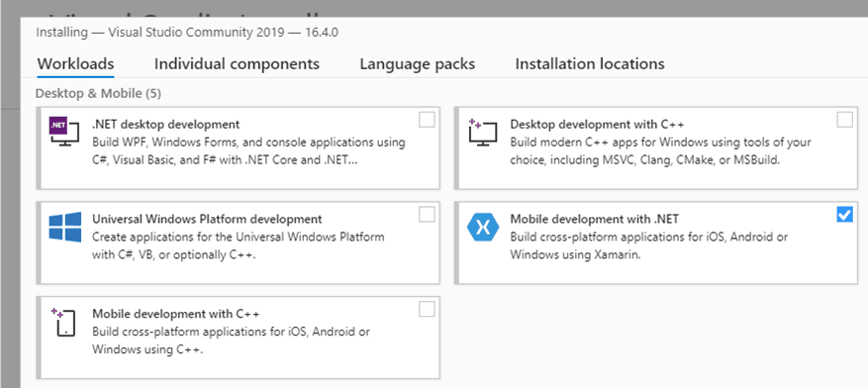The height and width of the screenshot is (388, 868).
Task: Click the 'Windows using Xamarin.' description text
Action: click(575, 255)
